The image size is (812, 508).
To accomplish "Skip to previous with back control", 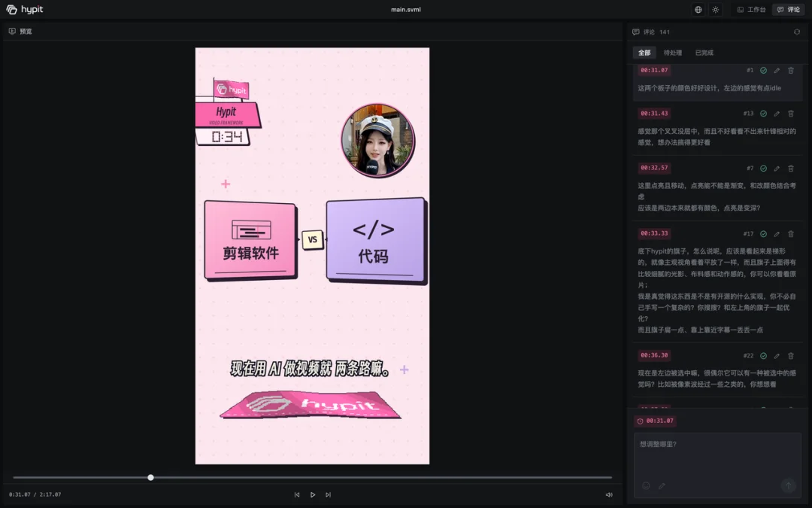I will point(297,494).
